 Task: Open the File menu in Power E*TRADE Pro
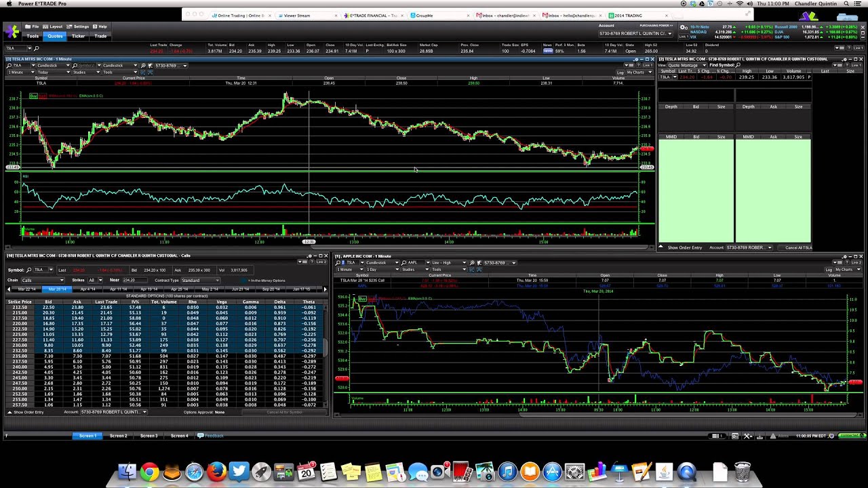click(x=32, y=26)
